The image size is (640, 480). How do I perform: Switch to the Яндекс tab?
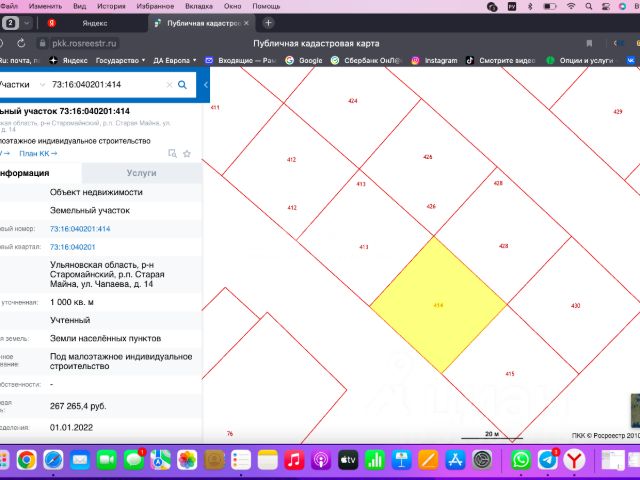(x=95, y=23)
